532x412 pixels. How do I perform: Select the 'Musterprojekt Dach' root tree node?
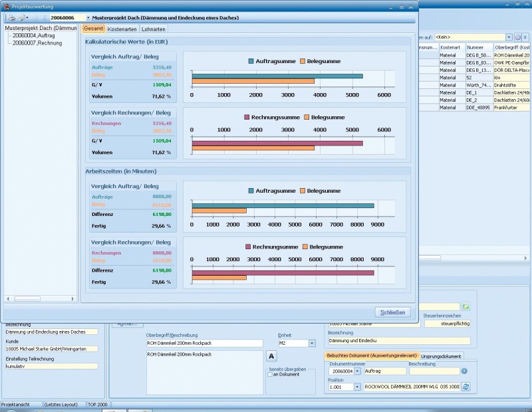coord(41,28)
